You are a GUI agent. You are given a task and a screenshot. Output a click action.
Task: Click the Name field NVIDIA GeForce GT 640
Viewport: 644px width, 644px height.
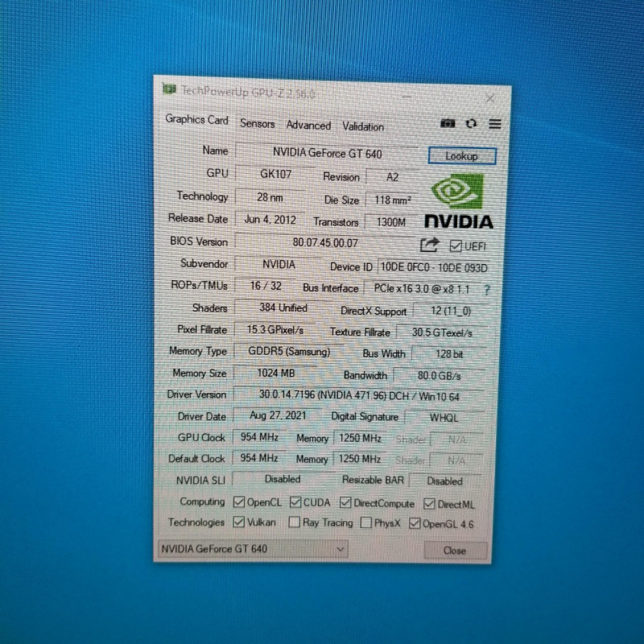327,153
